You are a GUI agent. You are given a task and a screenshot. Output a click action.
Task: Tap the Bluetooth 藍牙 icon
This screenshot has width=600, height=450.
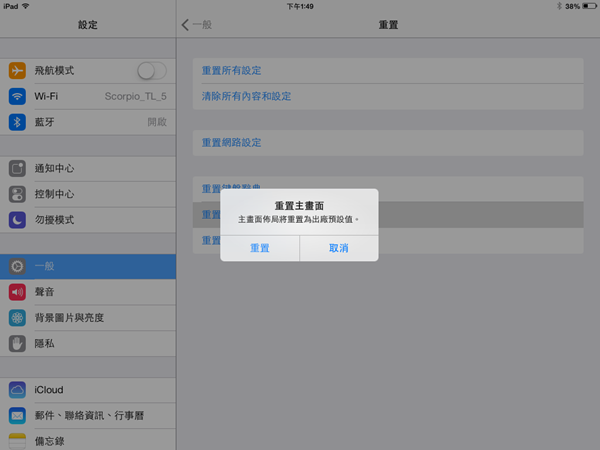[17, 122]
